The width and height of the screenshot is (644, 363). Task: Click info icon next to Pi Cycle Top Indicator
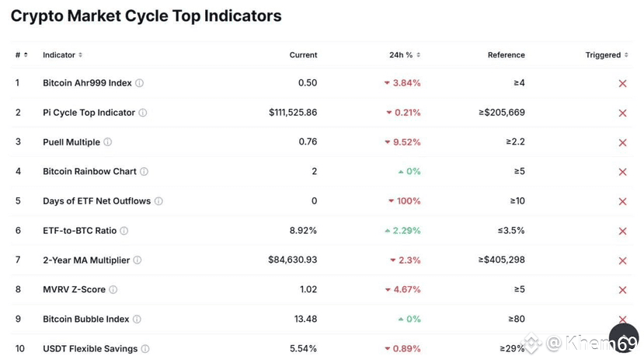point(143,113)
